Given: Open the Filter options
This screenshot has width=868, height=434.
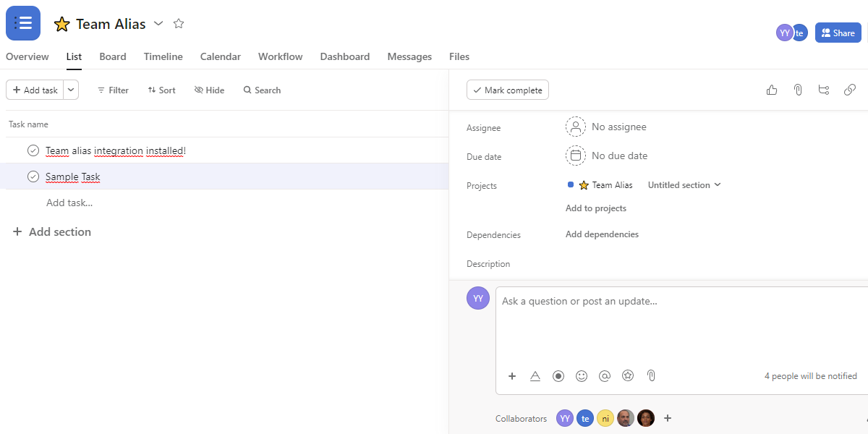Looking at the screenshot, I should coord(113,90).
